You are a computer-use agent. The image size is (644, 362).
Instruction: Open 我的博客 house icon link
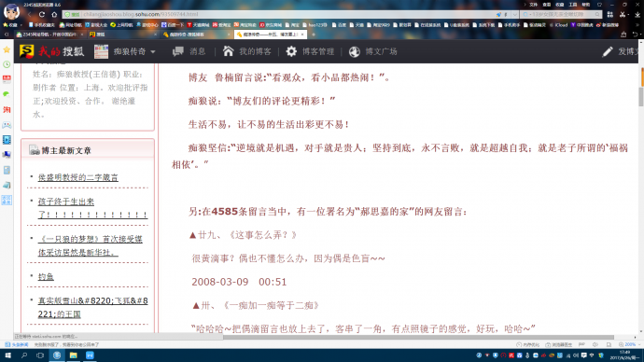(246, 51)
